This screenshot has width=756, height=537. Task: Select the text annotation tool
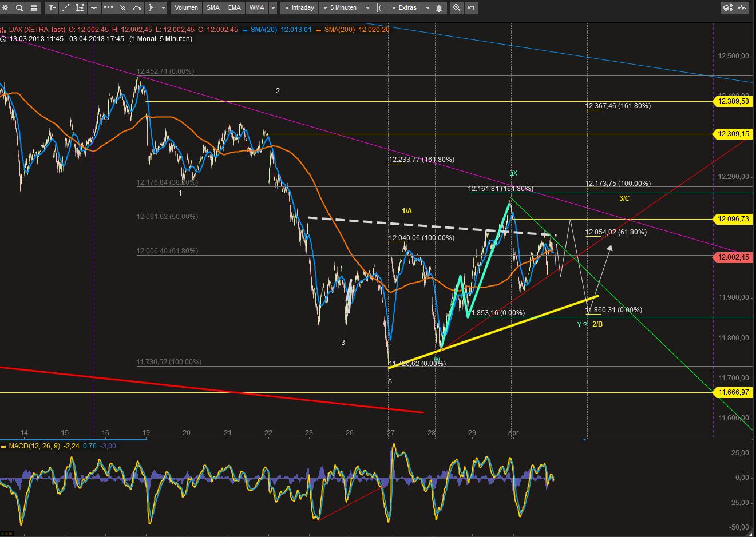[52, 8]
